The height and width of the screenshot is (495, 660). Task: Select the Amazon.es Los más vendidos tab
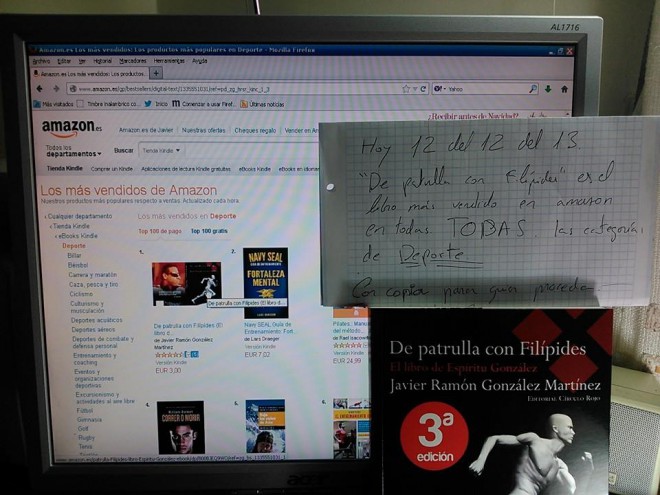pyautogui.click(x=90, y=74)
